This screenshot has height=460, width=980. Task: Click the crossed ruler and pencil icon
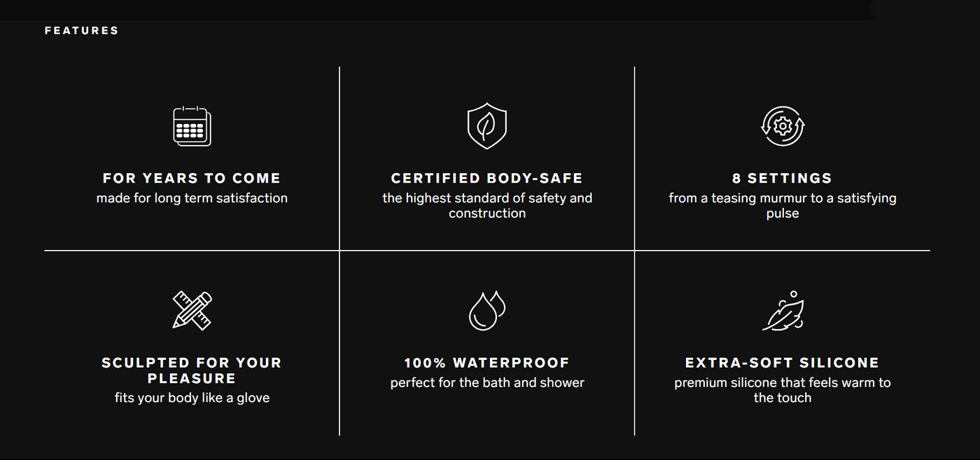pos(192,310)
